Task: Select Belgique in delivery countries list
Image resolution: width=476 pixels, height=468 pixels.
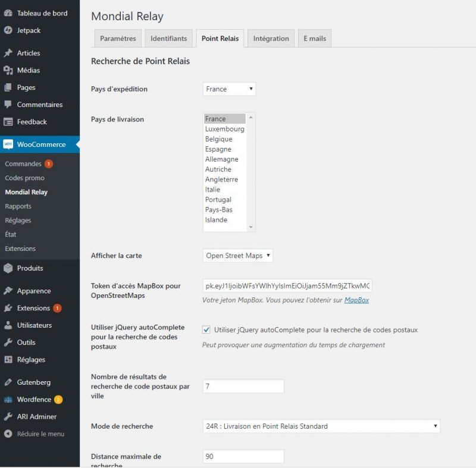Action: (225, 139)
